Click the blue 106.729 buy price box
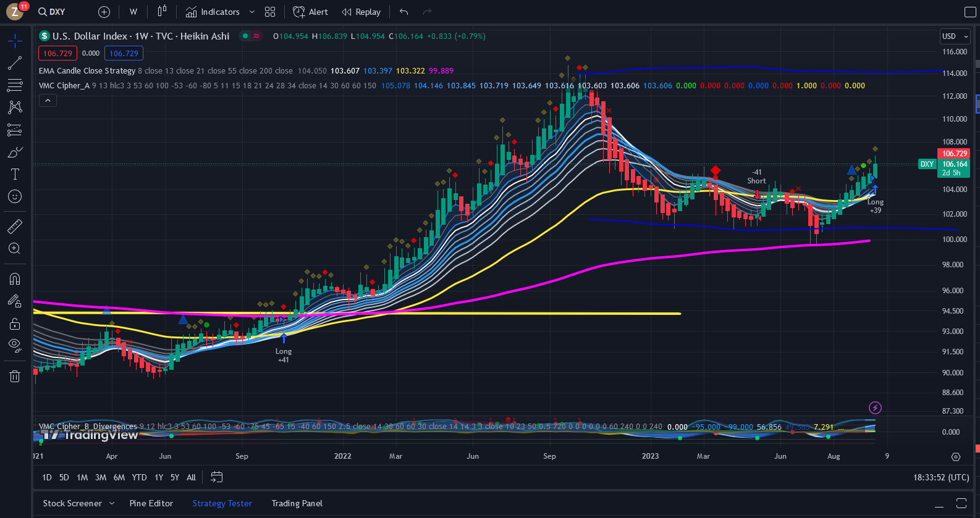Viewport: 980px width, 518px height. (124, 54)
